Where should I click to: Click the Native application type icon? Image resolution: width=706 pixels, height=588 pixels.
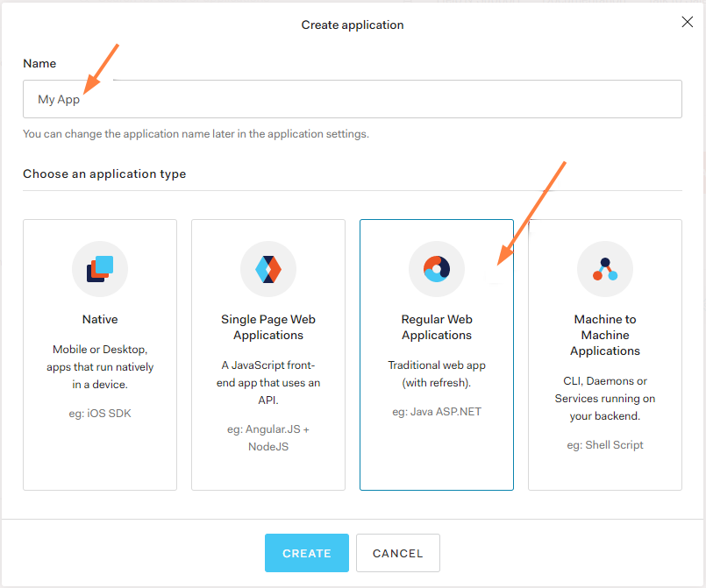point(100,269)
